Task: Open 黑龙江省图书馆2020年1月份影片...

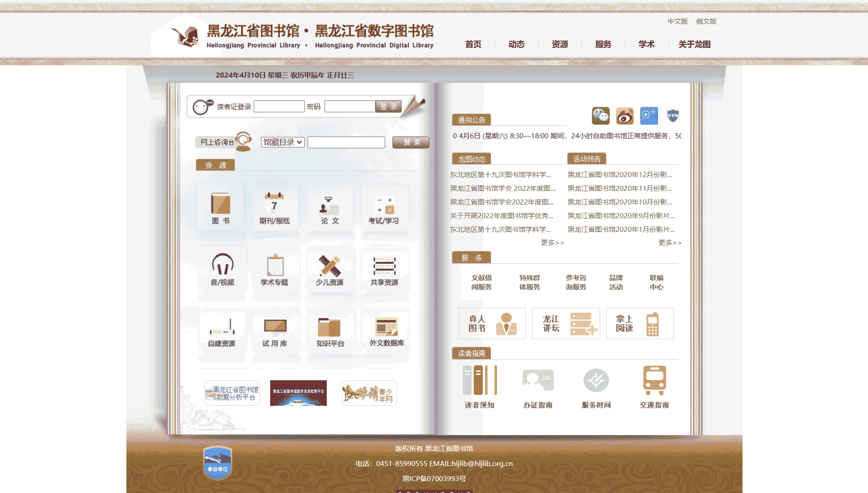Action: tap(621, 229)
